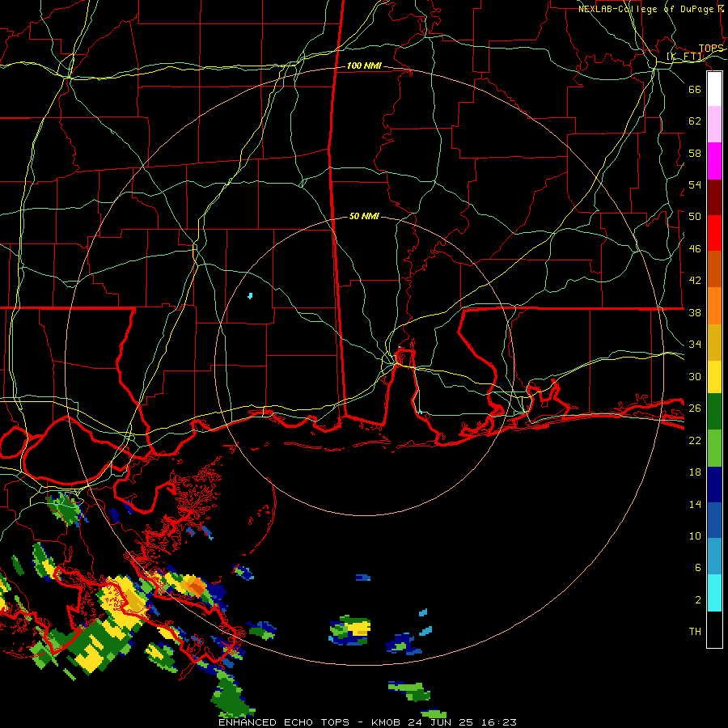Click the black TH threshold swatch
Viewport: 728px width, 728px height.
[714, 629]
